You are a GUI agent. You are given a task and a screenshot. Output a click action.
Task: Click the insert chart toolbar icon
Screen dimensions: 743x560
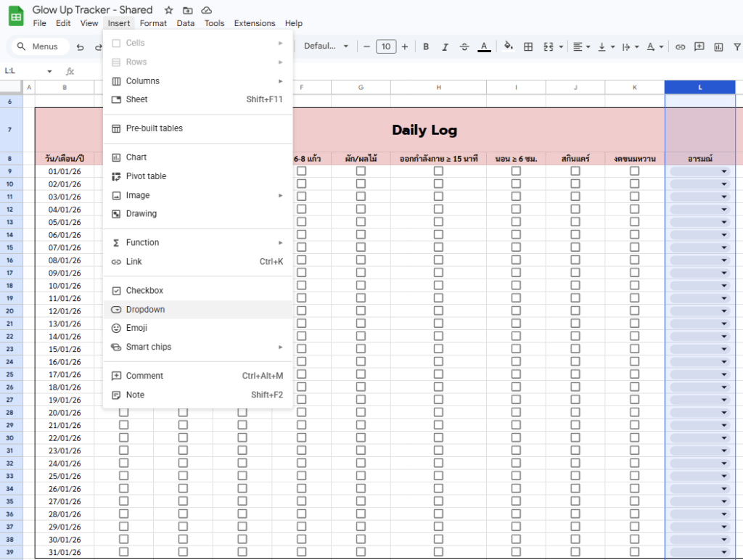point(718,46)
